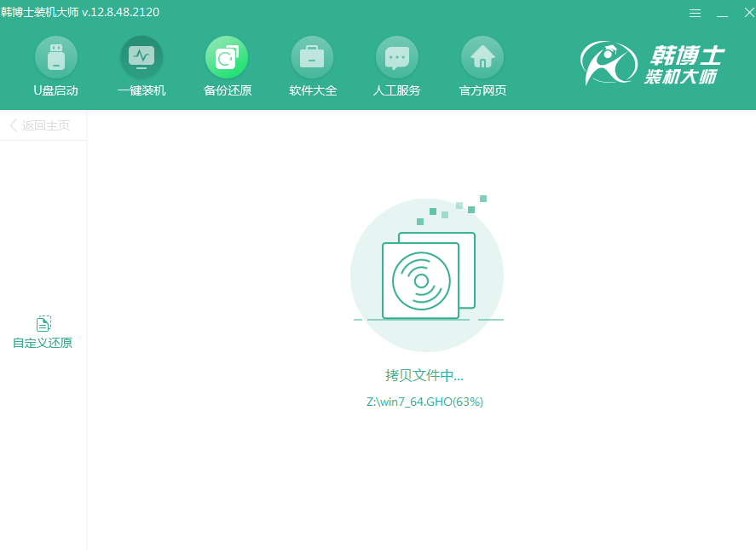This screenshot has height=550, width=756.
Task: Select the 一键装机 feature
Action: 141,67
